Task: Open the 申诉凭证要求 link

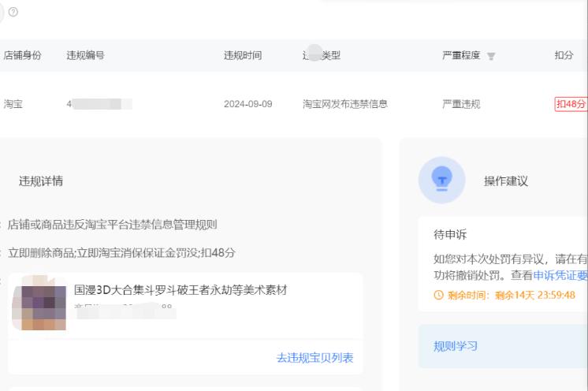Action: (560, 275)
